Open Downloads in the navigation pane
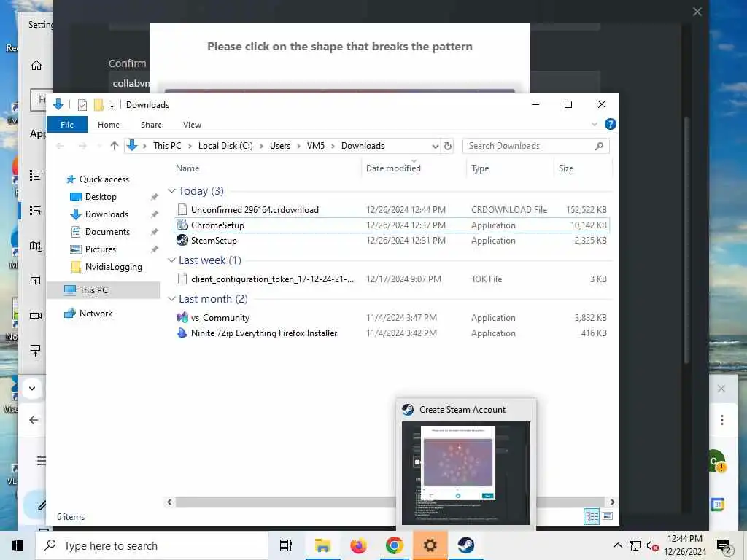The height and width of the screenshot is (560, 747). click(x=107, y=214)
